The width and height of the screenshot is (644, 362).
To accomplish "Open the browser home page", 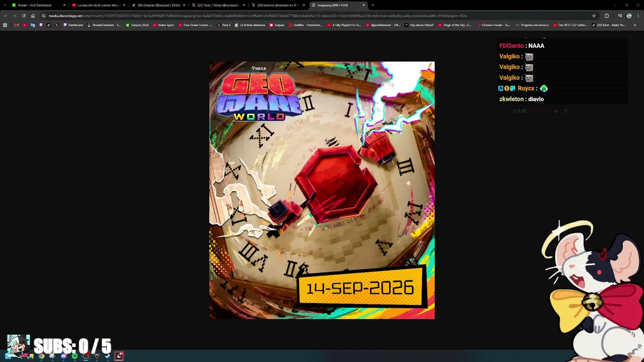I will 33,16.
